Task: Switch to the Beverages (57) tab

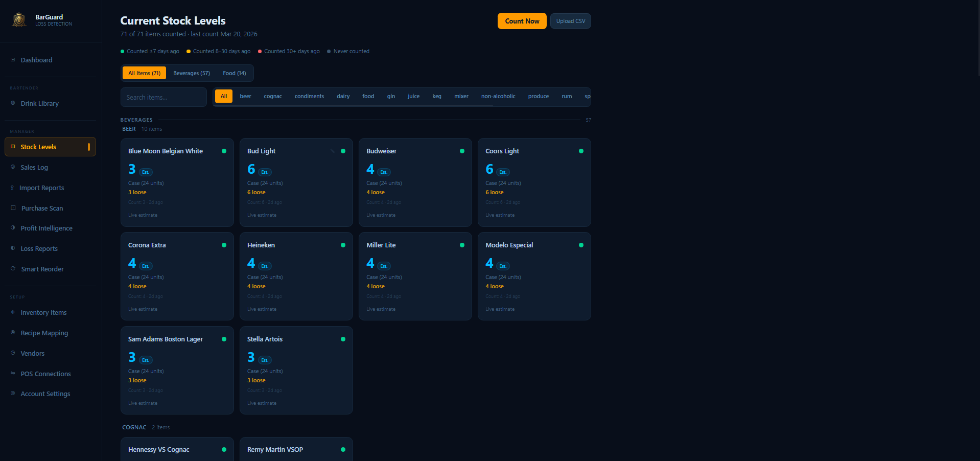Action: [192, 73]
